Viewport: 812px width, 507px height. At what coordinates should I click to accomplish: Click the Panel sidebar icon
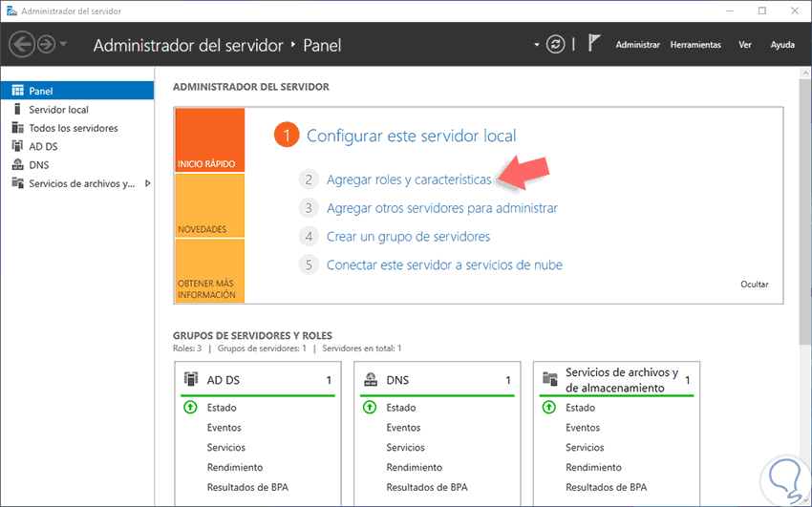point(17,91)
